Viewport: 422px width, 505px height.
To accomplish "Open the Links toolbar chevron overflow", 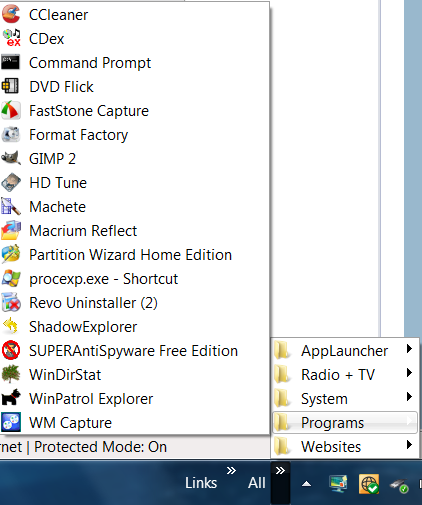I will [x=231, y=470].
